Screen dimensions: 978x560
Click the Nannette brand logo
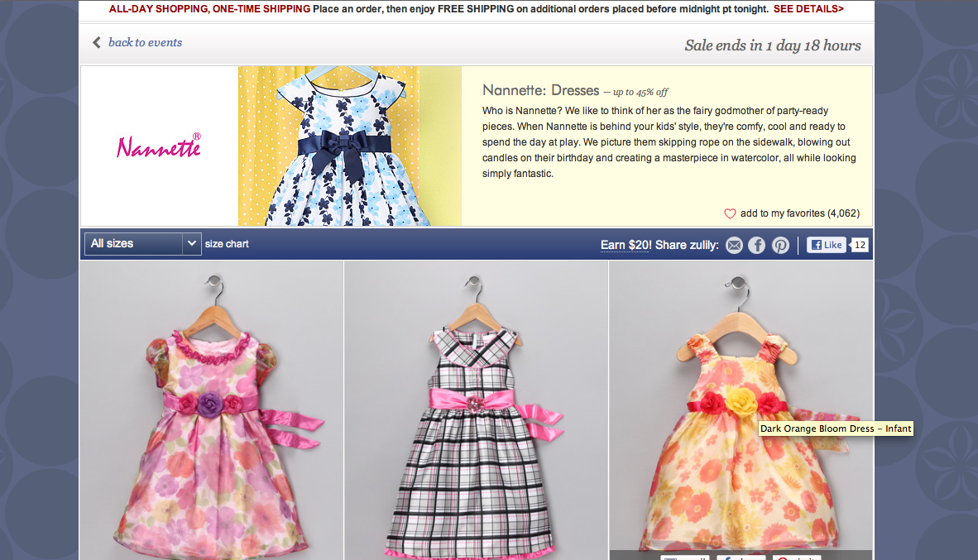(x=159, y=146)
